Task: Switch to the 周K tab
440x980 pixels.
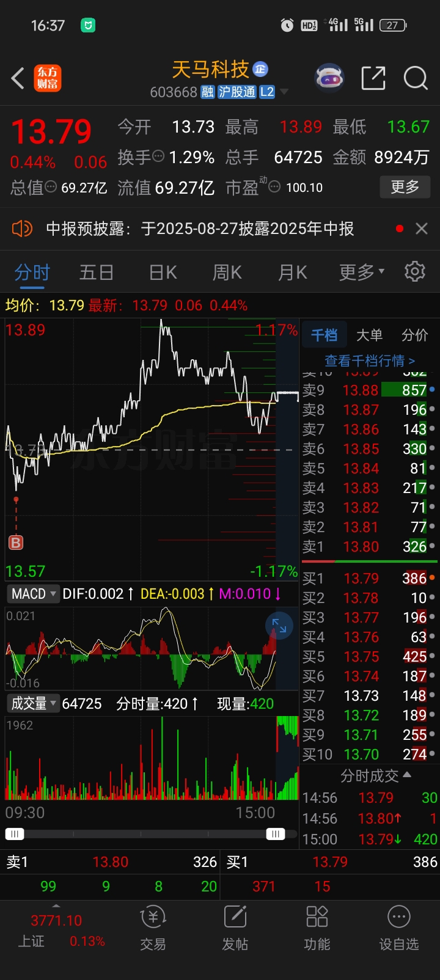Action: 227,272
